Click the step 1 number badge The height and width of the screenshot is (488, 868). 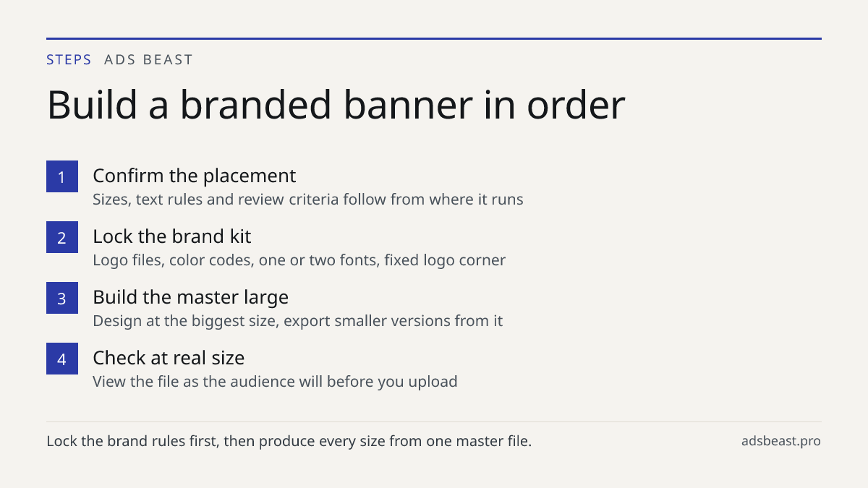tap(62, 176)
